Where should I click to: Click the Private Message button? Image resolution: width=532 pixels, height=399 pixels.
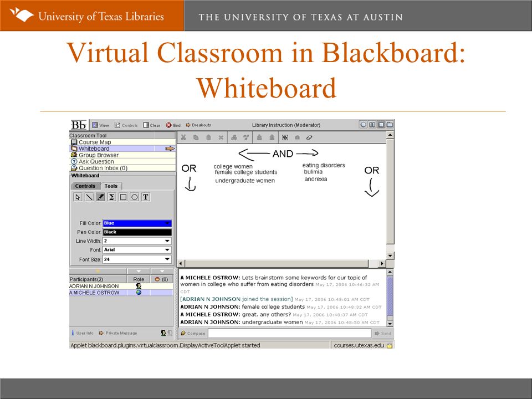point(117,333)
